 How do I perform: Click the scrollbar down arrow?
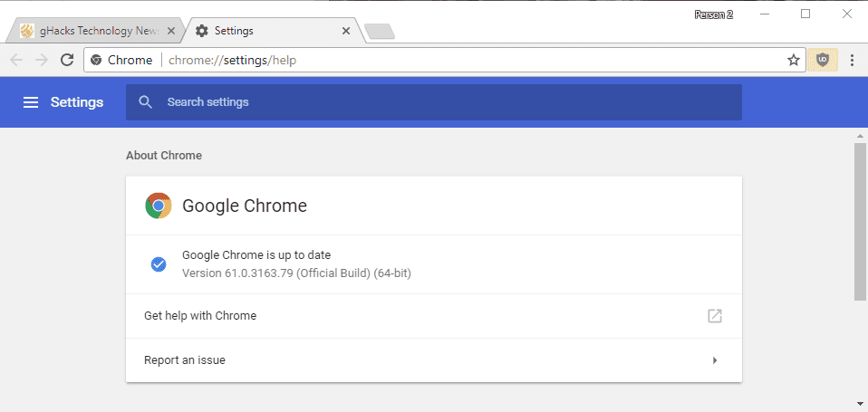859,403
